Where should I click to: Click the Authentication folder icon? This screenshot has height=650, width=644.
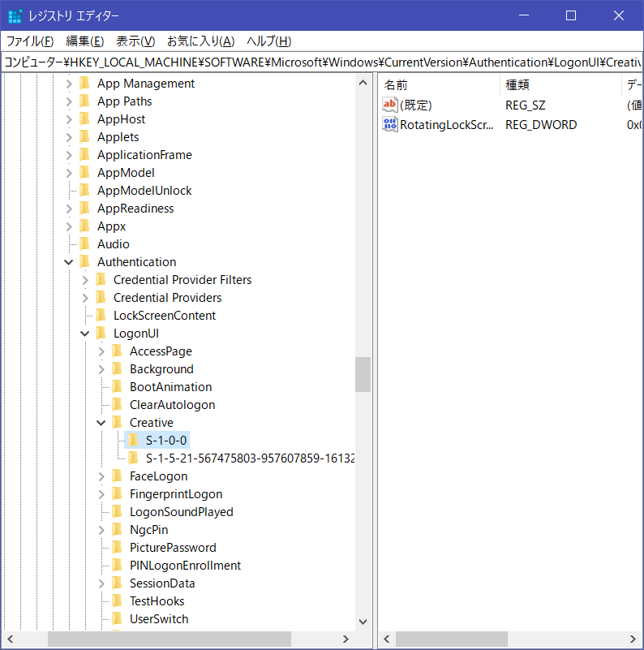coord(85,261)
